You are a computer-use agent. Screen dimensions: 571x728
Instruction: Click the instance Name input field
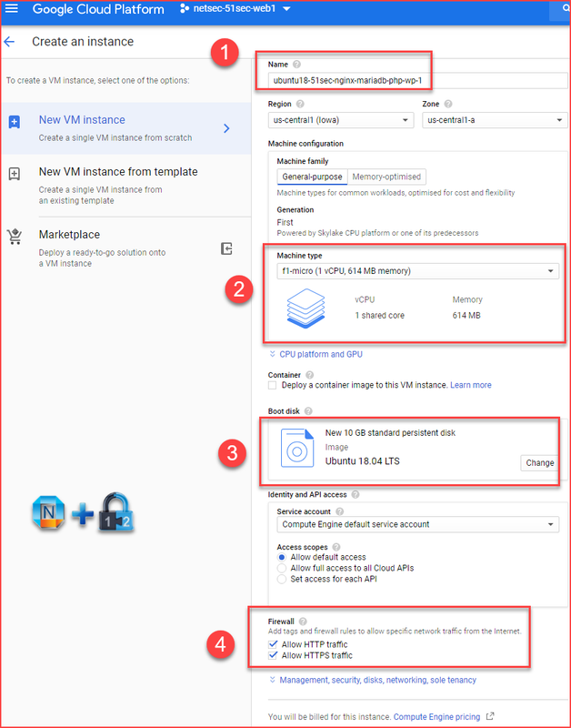(417, 80)
